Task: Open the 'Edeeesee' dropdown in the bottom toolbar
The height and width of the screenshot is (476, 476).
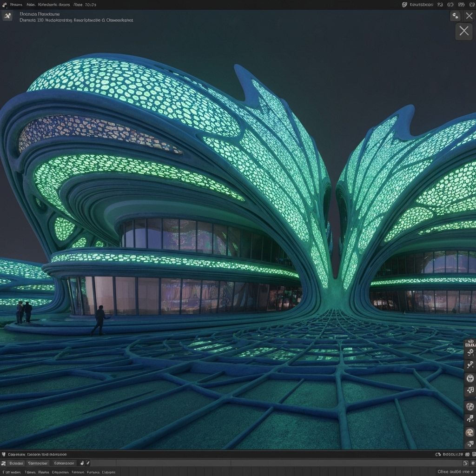Action: click(x=64, y=463)
